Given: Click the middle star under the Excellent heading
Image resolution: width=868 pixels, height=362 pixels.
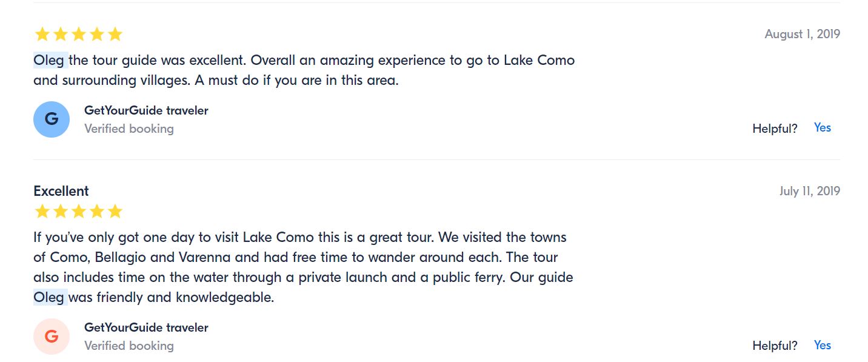Looking at the screenshot, I should point(79,212).
